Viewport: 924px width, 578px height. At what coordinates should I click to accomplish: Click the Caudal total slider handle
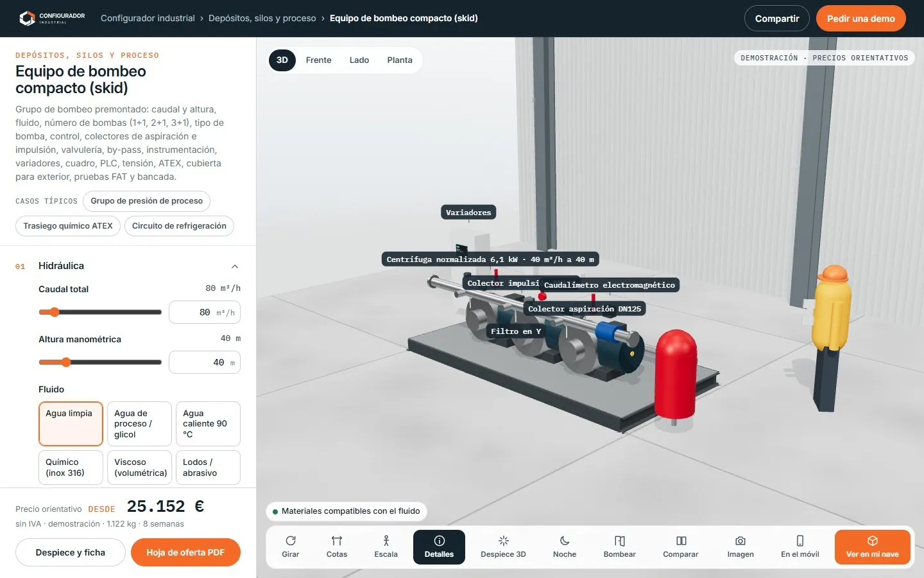coord(55,312)
